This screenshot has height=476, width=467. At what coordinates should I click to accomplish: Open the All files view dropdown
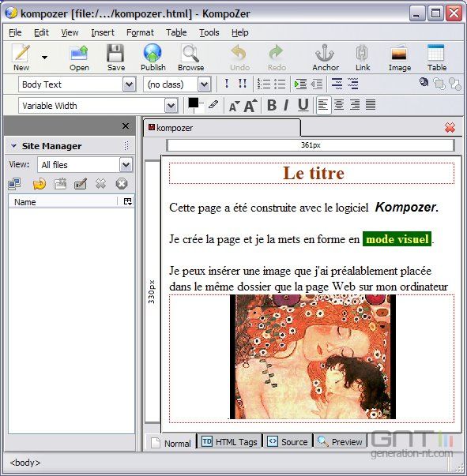coord(126,165)
